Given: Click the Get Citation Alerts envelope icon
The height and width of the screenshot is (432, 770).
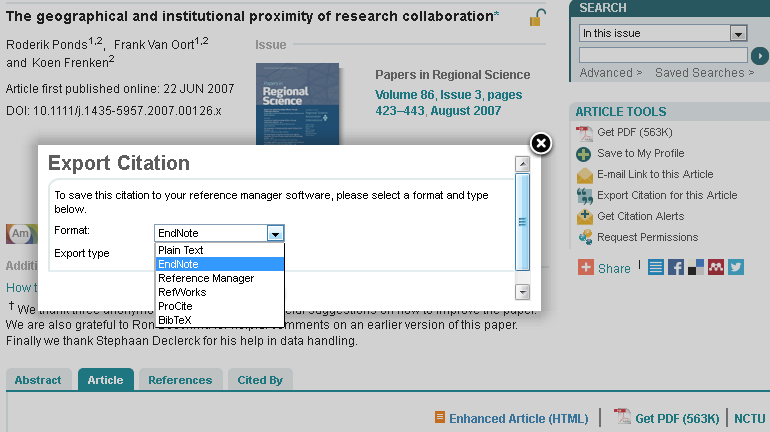Looking at the screenshot, I should [x=584, y=216].
